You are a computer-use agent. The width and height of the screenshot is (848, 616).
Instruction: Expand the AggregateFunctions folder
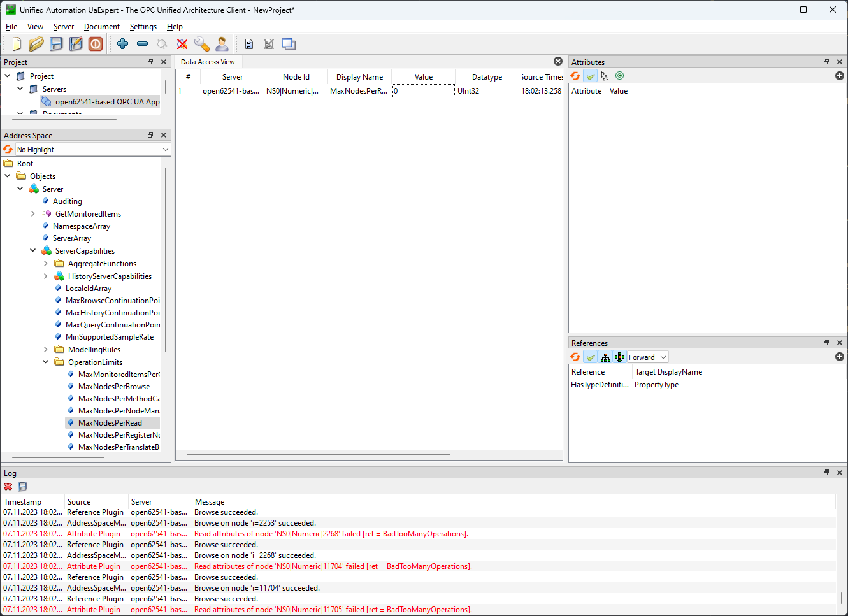tap(45, 263)
